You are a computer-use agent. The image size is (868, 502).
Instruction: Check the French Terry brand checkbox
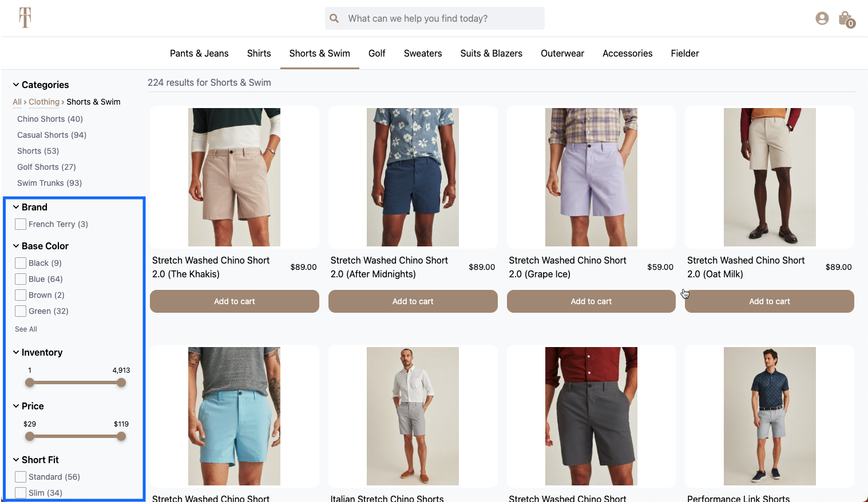click(x=21, y=224)
